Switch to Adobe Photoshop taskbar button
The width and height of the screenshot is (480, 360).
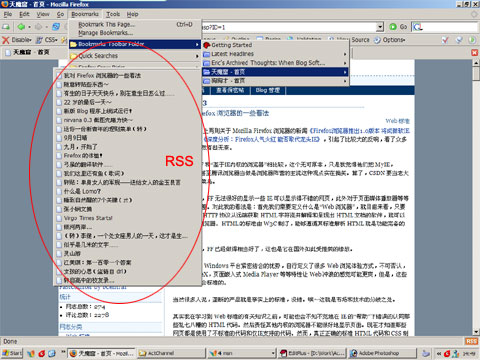tap(382, 353)
